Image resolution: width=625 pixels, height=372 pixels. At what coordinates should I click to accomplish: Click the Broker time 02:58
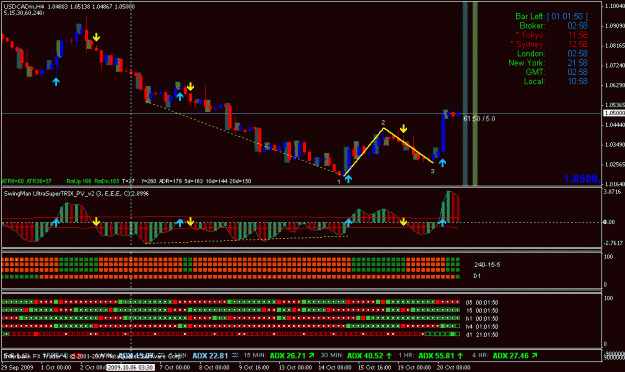(x=577, y=26)
